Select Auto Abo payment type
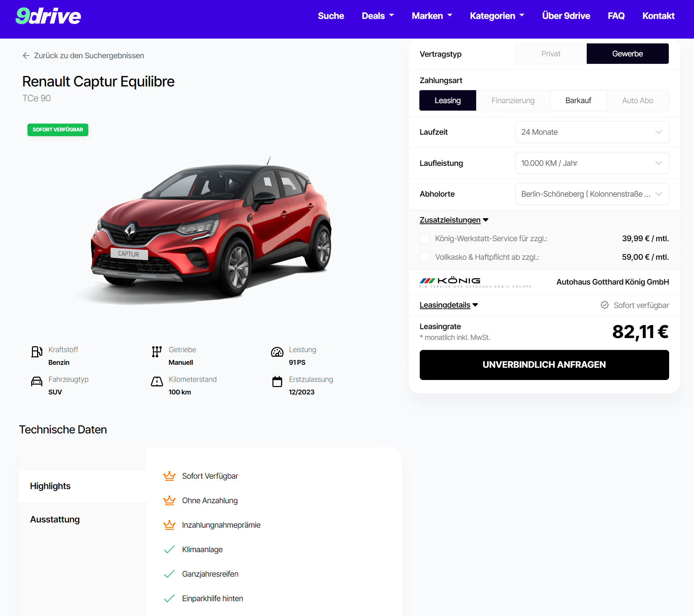Image resolution: width=694 pixels, height=616 pixels. (638, 101)
